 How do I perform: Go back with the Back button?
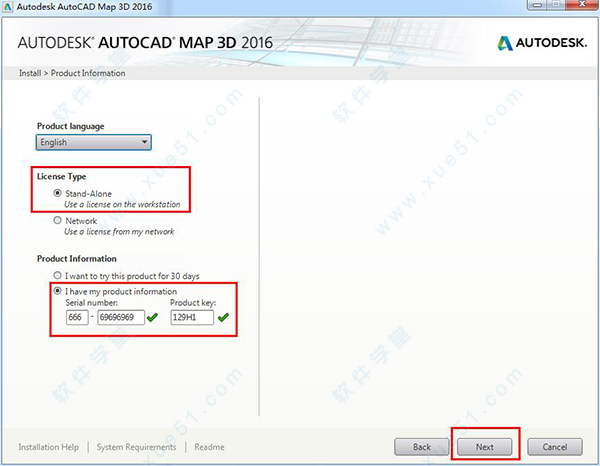pyautogui.click(x=422, y=447)
